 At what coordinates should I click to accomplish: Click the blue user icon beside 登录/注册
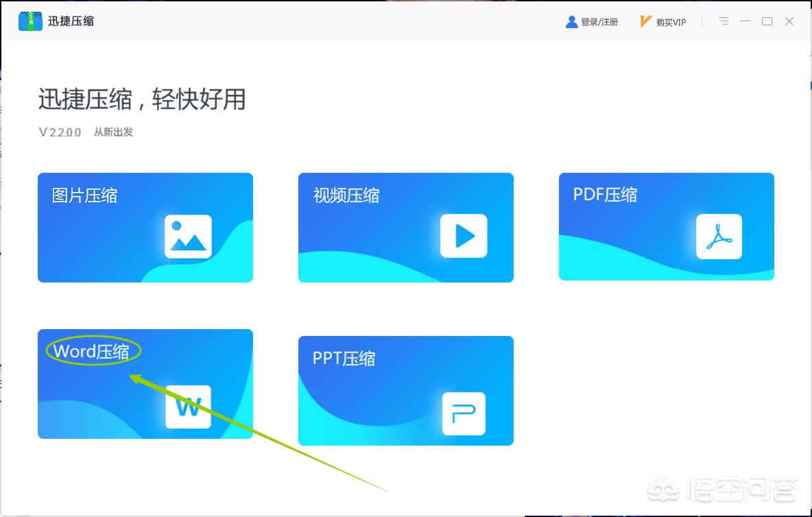(571, 21)
